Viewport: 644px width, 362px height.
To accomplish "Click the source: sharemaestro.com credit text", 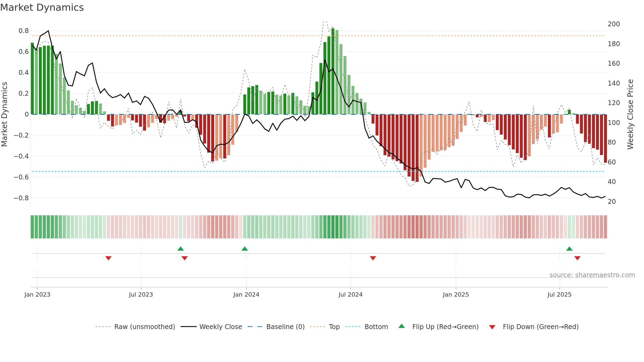I will click(x=592, y=275).
